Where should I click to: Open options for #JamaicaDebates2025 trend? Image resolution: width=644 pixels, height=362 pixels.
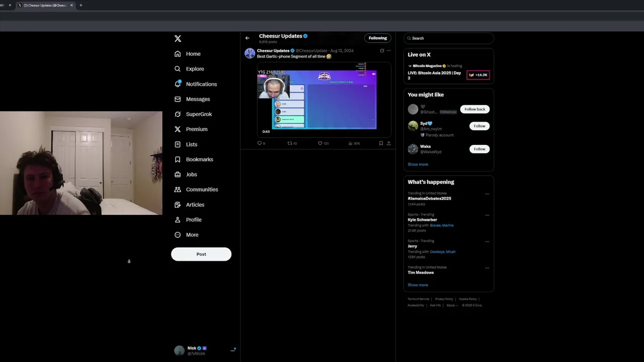pos(487,194)
